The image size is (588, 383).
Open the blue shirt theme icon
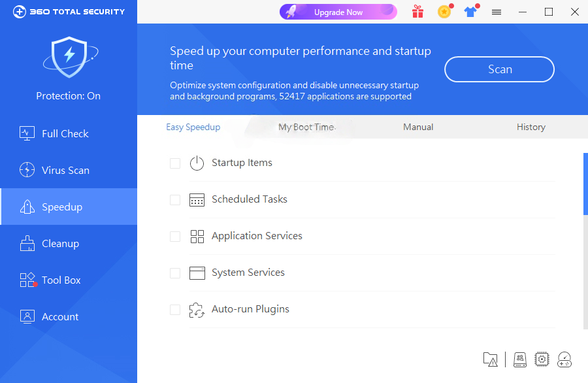(470, 12)
